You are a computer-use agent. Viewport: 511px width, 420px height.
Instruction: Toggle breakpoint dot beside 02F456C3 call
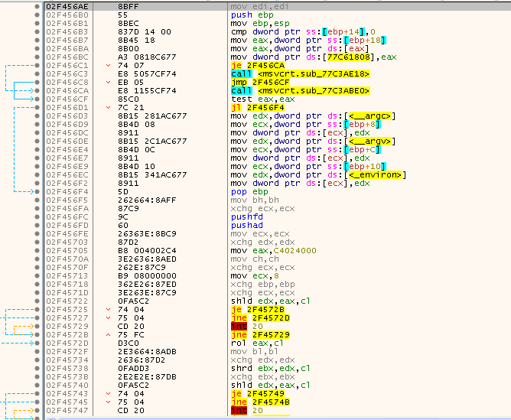[37, 74]
